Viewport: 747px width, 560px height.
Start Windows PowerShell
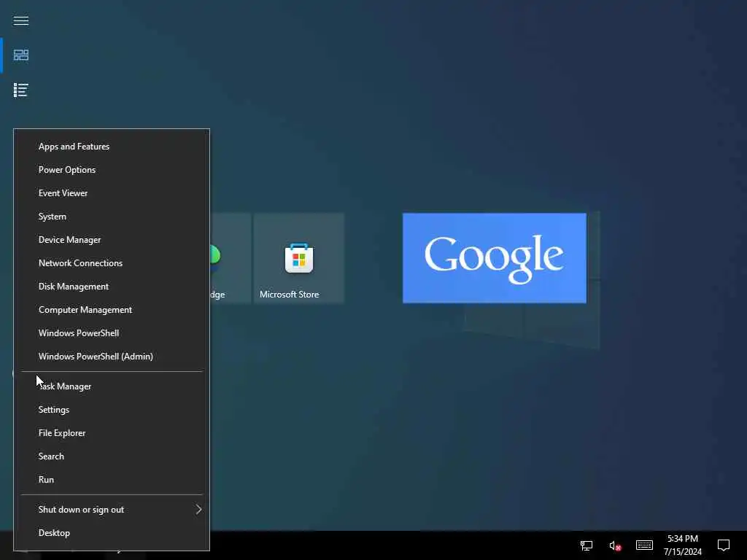click(x=112, y=333)
